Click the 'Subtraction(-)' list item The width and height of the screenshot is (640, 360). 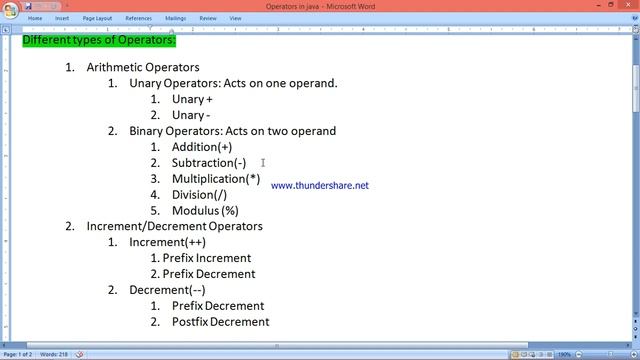209,163
